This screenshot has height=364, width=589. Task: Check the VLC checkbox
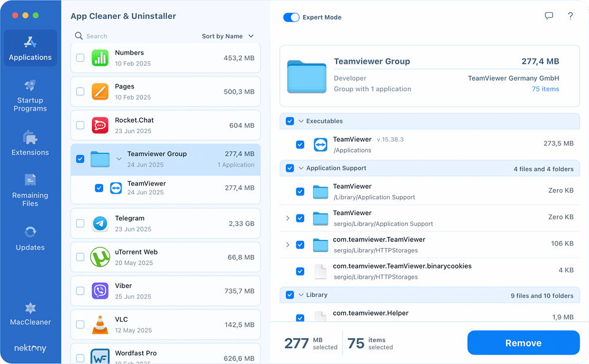(x=80, y=325)
